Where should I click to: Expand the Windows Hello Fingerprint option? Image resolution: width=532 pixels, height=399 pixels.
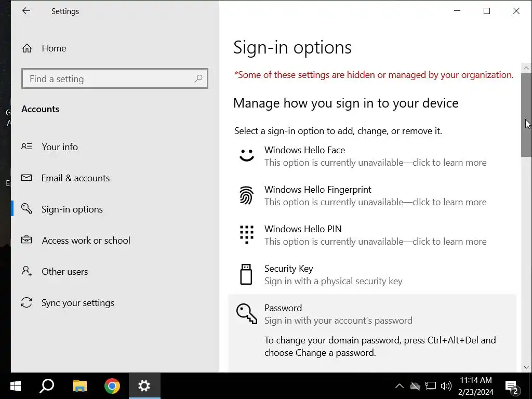(x=372, y=195)
